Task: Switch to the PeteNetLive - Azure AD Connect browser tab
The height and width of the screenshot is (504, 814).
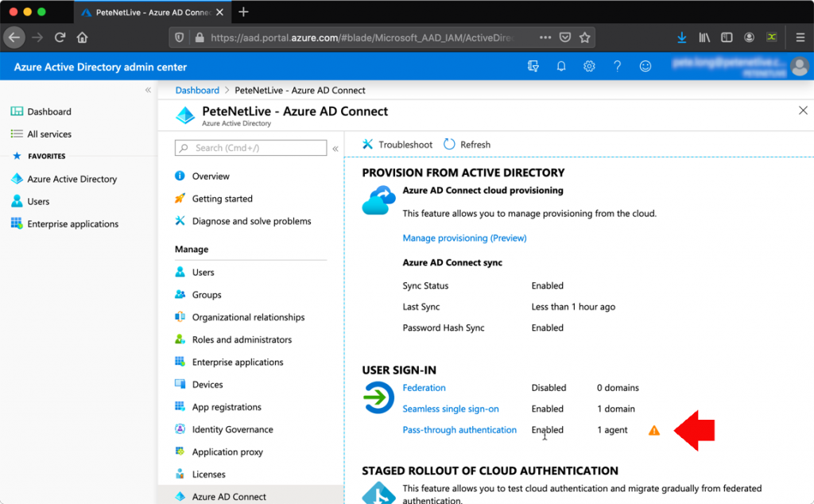Action: coord(143,12)
